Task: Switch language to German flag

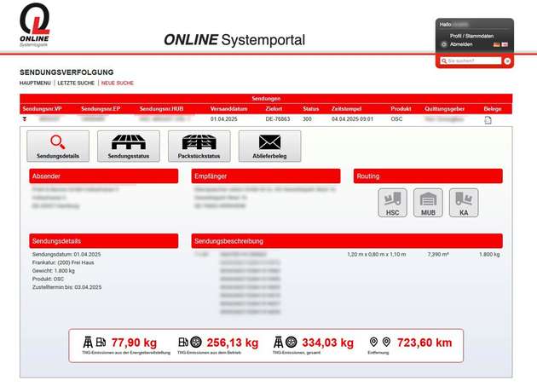Action: [497, 44]
